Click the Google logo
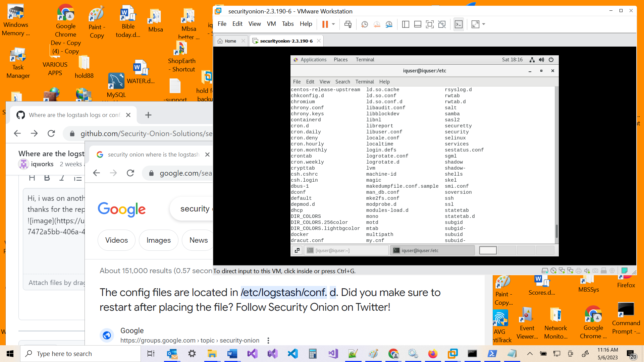The width and height of the screenshot is (644, 362). 122,209
